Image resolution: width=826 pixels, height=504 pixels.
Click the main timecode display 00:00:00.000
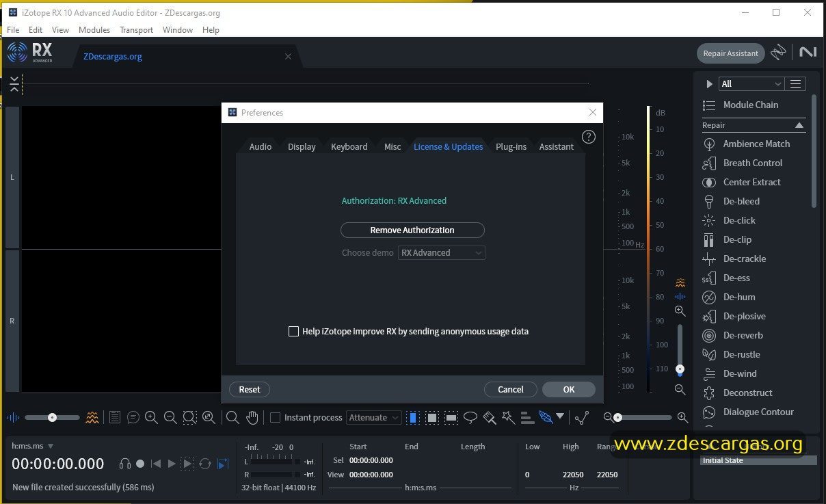[58, 464]
